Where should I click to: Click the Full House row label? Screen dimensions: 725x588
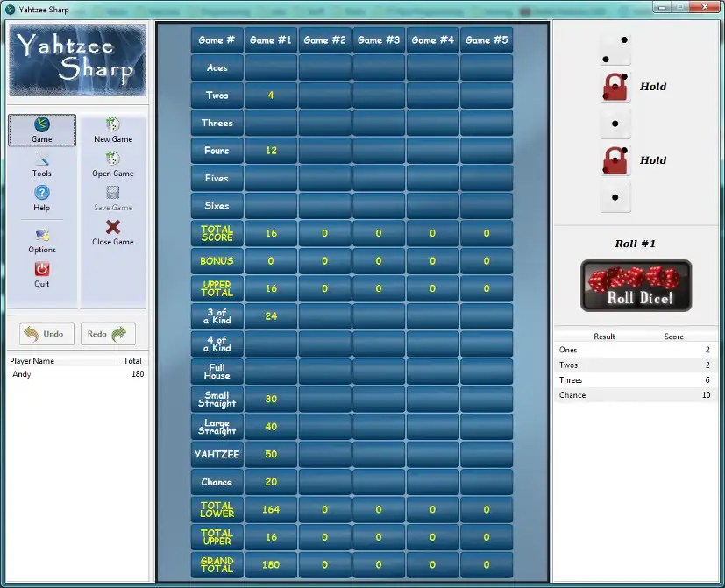click(217, 372)
